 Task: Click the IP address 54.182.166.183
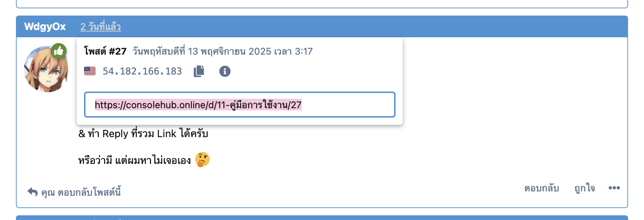tap(142, 71)
